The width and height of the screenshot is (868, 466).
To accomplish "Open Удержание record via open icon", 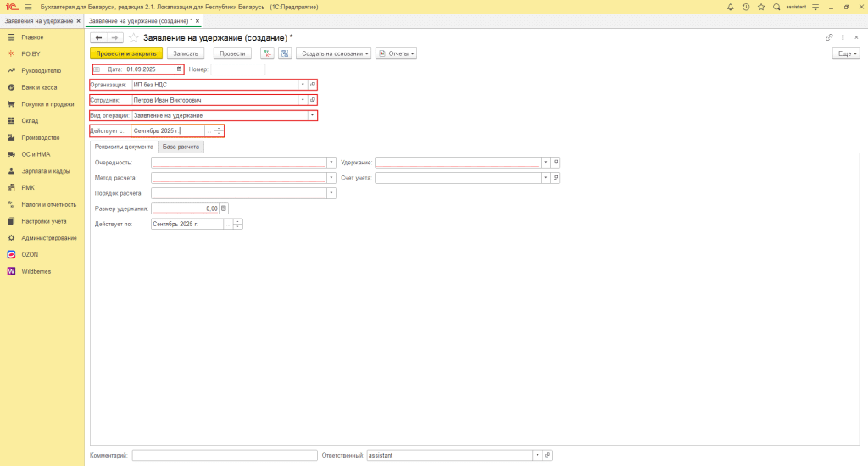I will 555,162.
